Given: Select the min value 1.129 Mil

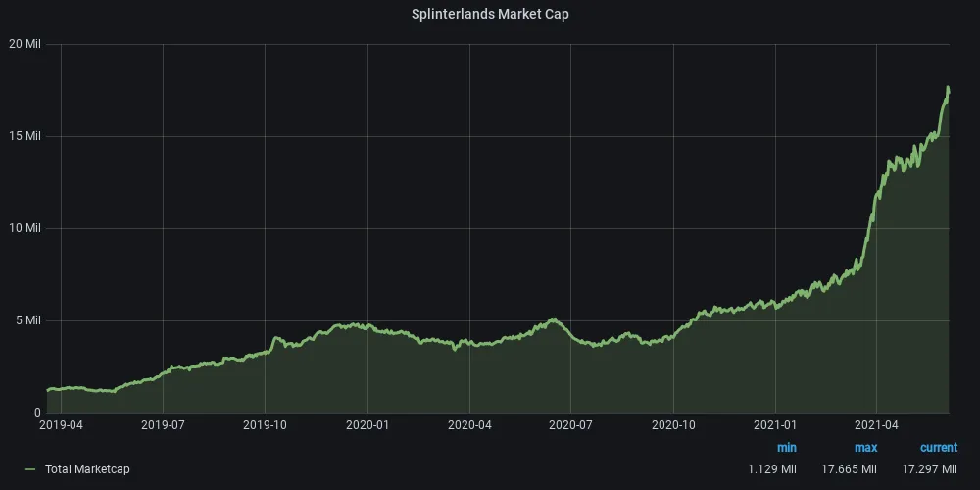Looking at the screenshot, I should tap(772, 469).
